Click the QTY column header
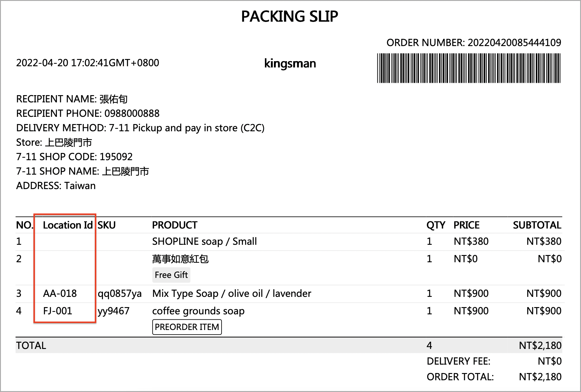 (436, 225)
